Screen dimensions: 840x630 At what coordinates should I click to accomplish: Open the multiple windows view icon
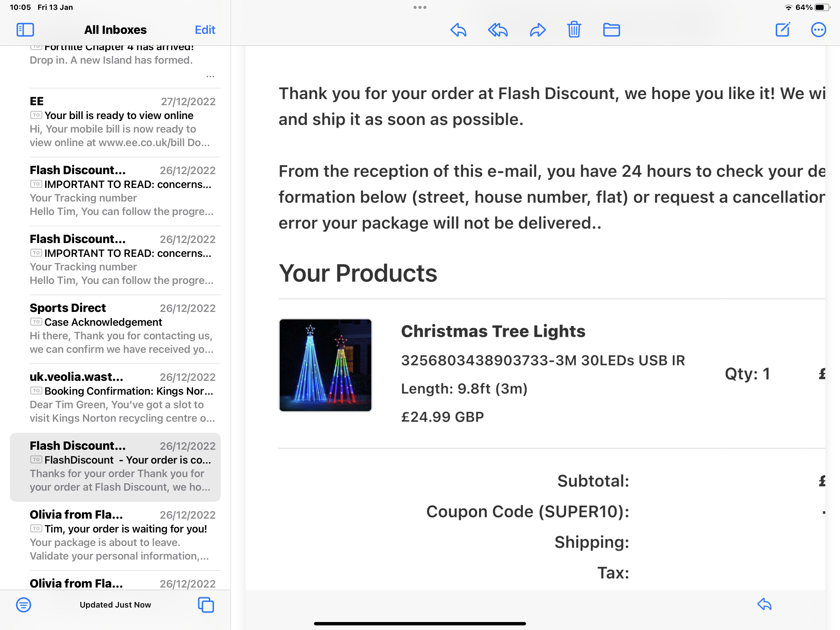205,605
